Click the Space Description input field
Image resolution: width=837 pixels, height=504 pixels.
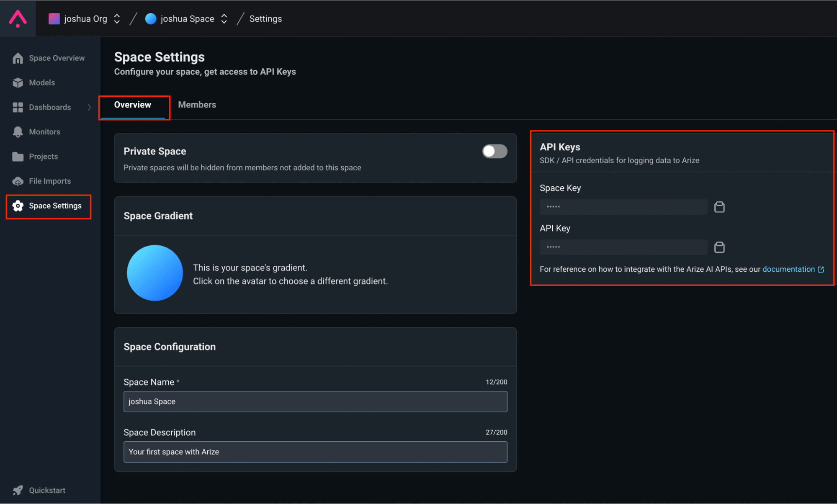[x=316, y=451]
